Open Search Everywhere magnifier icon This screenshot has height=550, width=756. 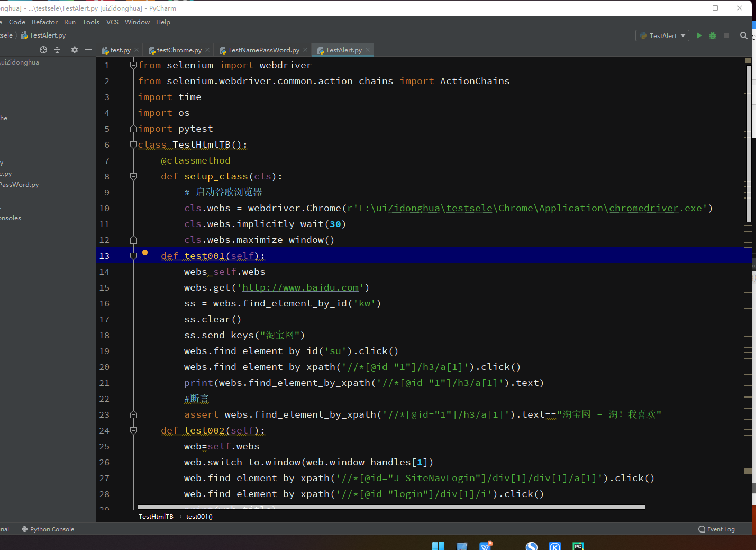tap(744, 35)
